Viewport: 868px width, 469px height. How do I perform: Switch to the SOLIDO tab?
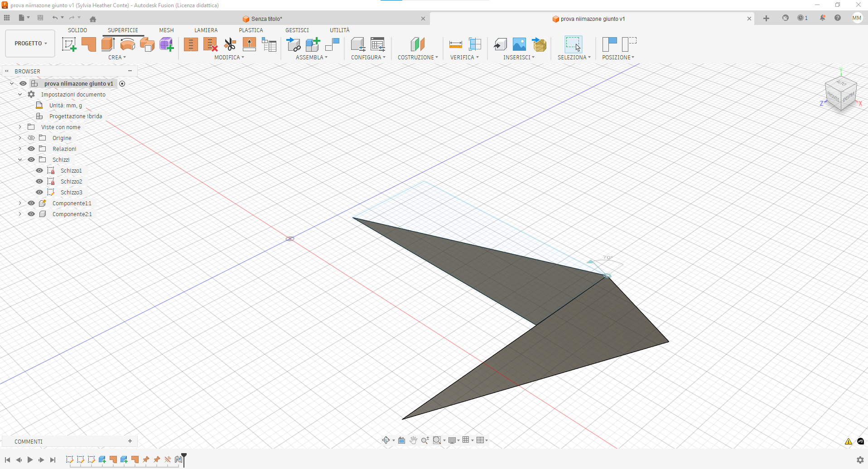pos(77,30)
